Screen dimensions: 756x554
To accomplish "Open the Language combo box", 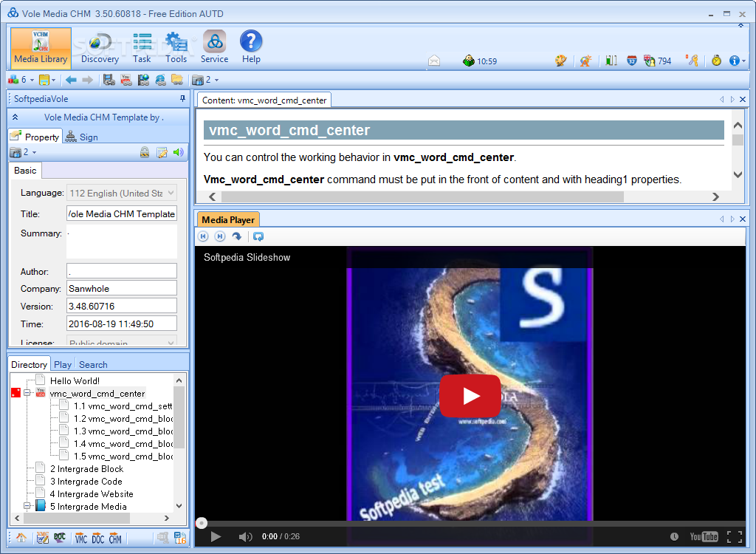I will 122,193.
